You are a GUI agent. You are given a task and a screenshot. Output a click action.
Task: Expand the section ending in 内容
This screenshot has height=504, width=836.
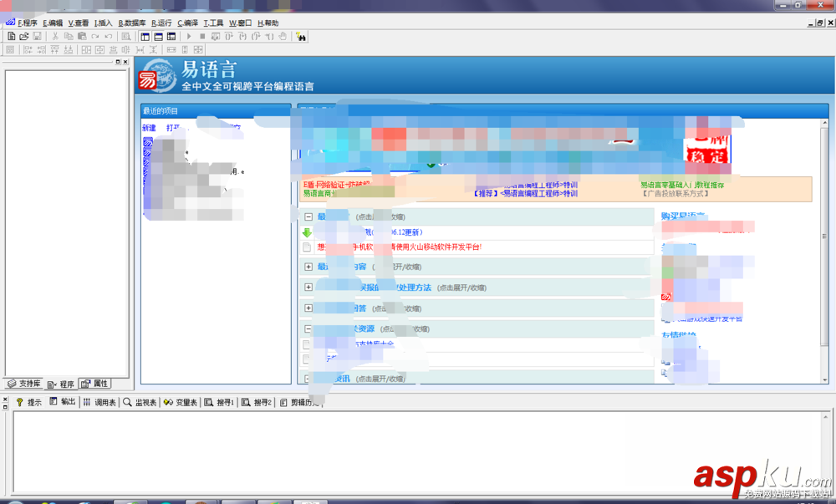tap(308, 267)
